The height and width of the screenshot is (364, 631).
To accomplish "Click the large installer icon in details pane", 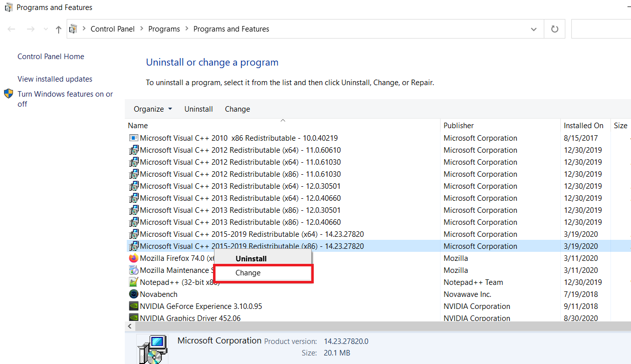I will click(x=152, y=349).
